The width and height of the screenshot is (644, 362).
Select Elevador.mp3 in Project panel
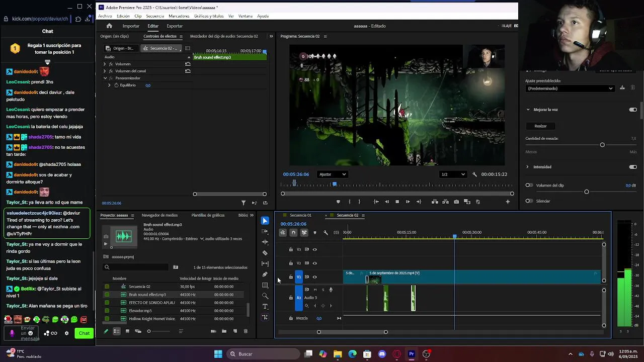point(140,311)
